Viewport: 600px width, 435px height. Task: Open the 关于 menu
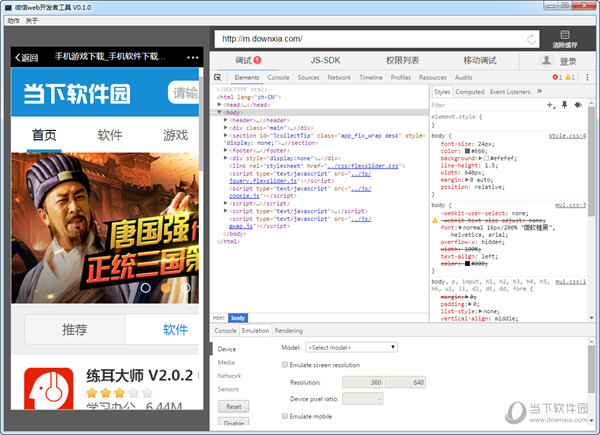[31, 21]
